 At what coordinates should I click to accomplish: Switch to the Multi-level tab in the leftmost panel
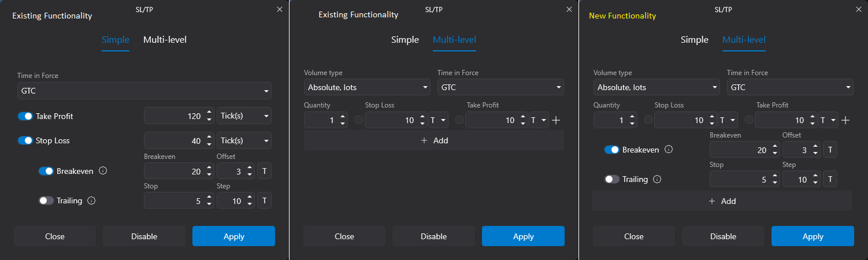tap(165, 40)
